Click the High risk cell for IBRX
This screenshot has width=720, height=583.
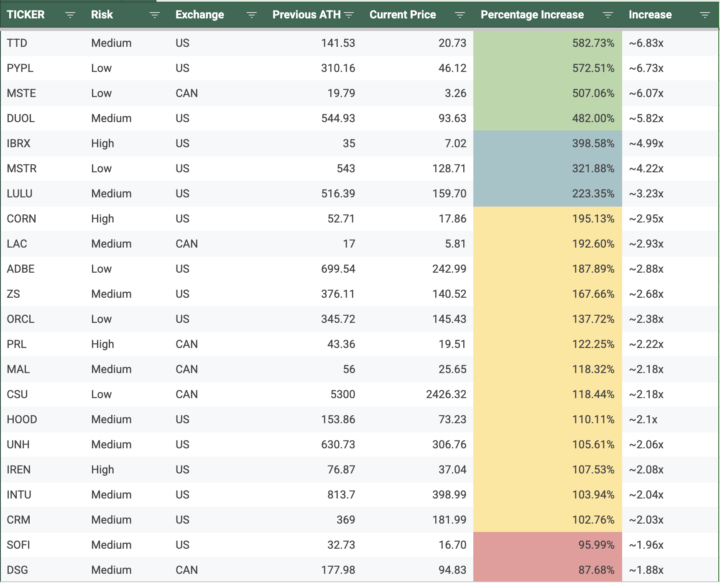[127, 144]
